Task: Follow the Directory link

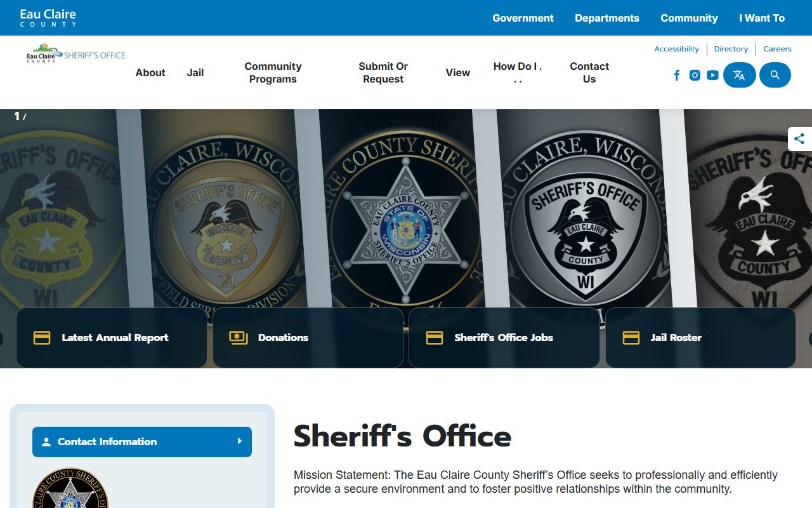Action: pyautogui.click(x=731, y=49)
